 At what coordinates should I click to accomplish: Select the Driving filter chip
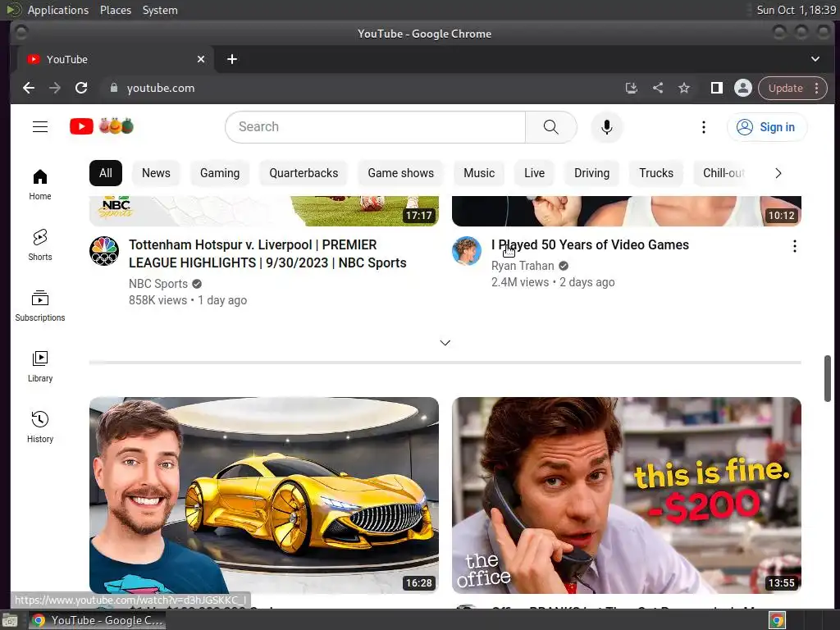pyautogui.click(x=591, y=173)
